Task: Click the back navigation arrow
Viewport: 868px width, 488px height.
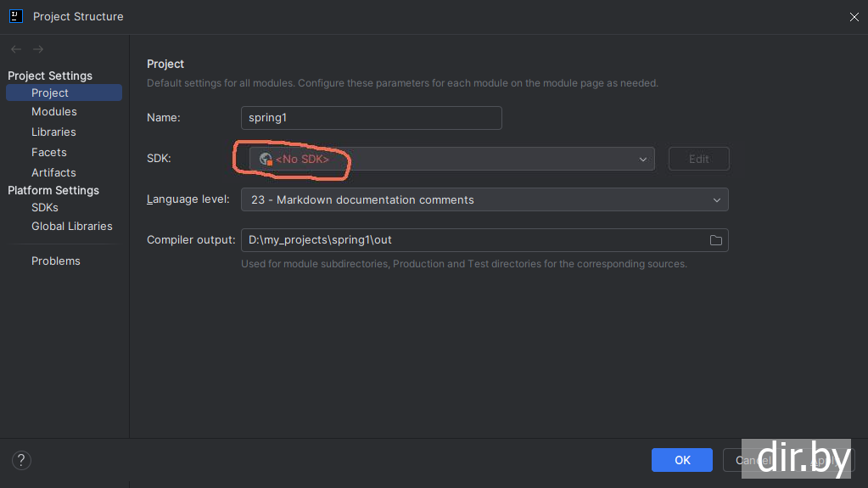Action: coord(16,50)
